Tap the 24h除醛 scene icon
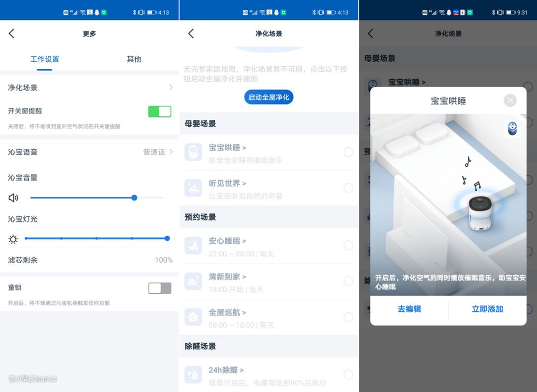This screenshot has width=537, height=392. (x=193, y=375)
